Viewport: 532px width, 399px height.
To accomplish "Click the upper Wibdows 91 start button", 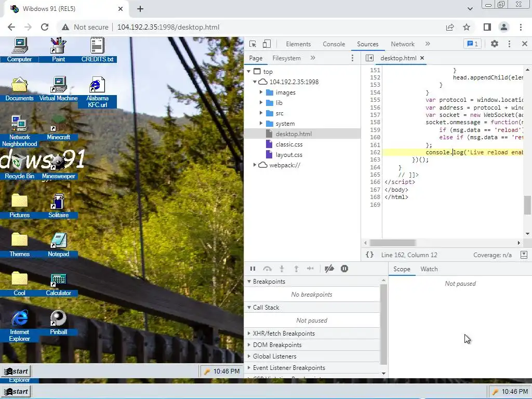I will point(16,371).
